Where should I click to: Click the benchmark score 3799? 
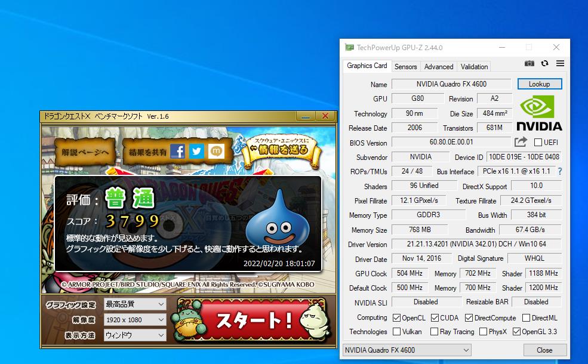pos(133,221)
